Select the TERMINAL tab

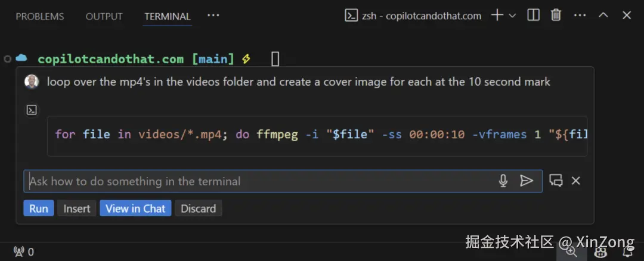[167, 17]
